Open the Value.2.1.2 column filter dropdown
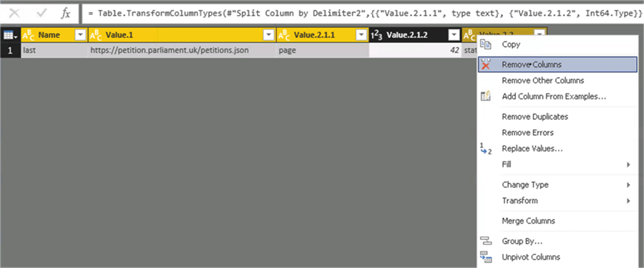This screenshot has width=644, height=268. pos(454,36)
